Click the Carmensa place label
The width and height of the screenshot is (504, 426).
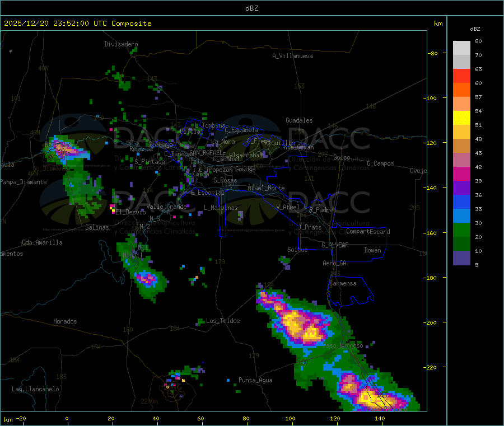[343, 283]
